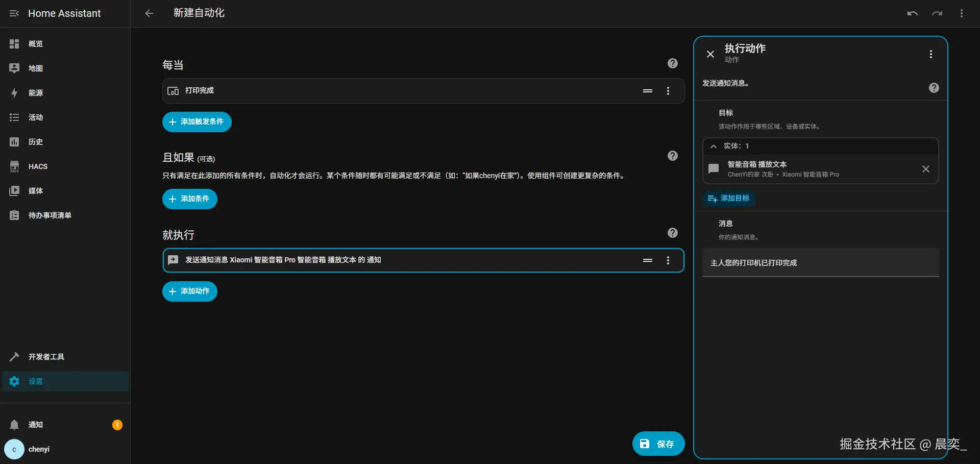Click the 保存 save button
This screenshot has width=980, height=464.
658,444
